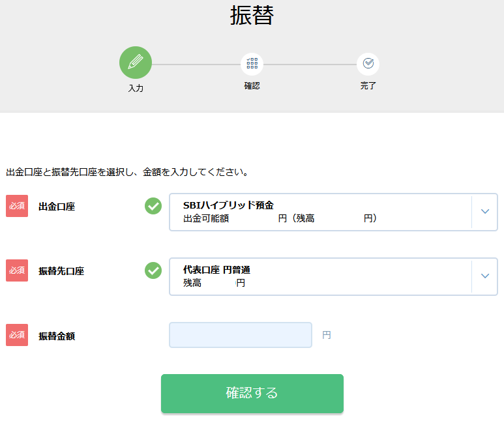Click the red 必須 badge for 出金口座
Screen dimensions: 504x421
click(x=17, y=206)
